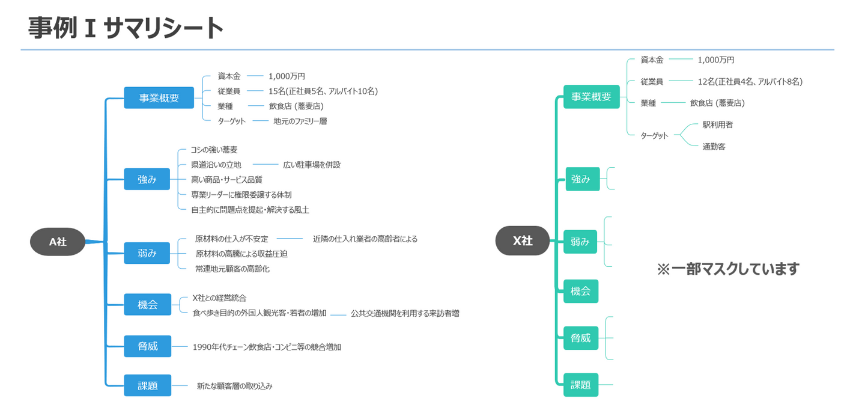Image resolution: width=868 pixels, height=419 pixels.
Task: Click the 新たな顧客層の取り込み text
Action: point(233,386)
